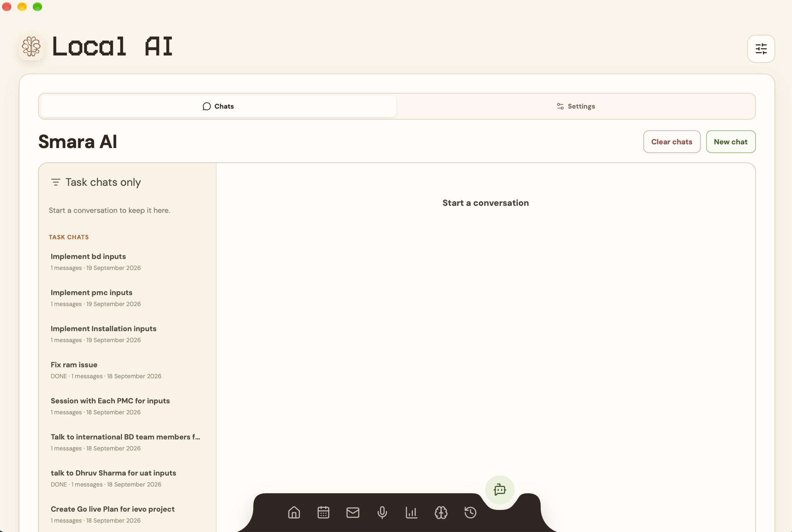Image resolution: width=792 pixels, height=532 pixels.
Task: Open the brain AI icon in dock
Action: [x=441, y=512]
